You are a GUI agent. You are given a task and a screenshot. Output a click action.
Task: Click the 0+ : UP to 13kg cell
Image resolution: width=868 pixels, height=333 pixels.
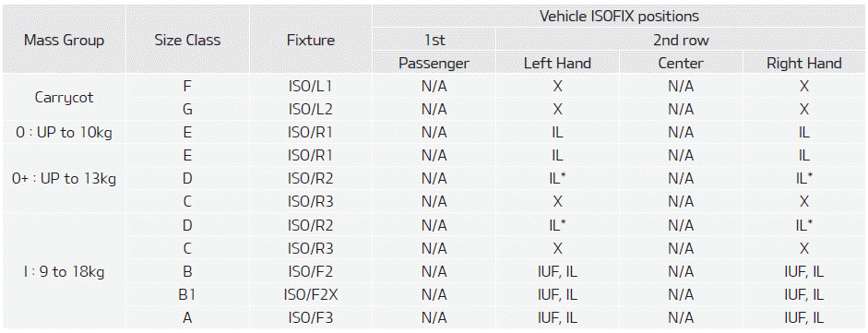[64, 179]
